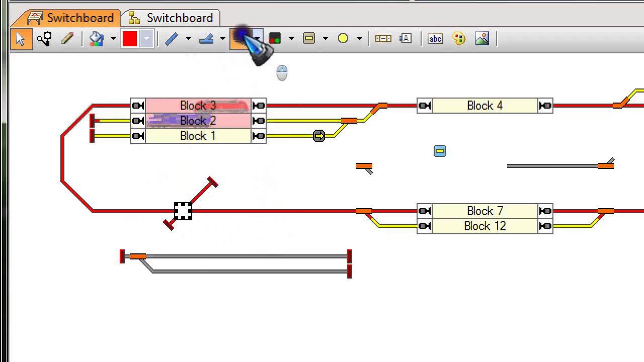This screenshot has height=362, width=644.
Task: Click the route arrow button near Block 1
Action: (319, 136)
